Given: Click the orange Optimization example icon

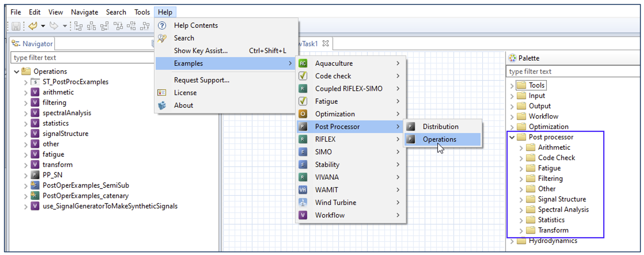Looking at the screenshot, I should tap(303, 114).
